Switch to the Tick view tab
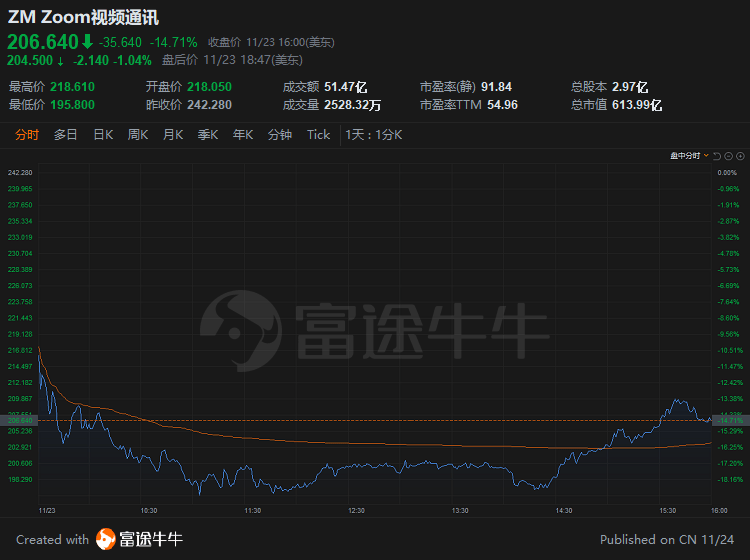 tap(318, 135)
